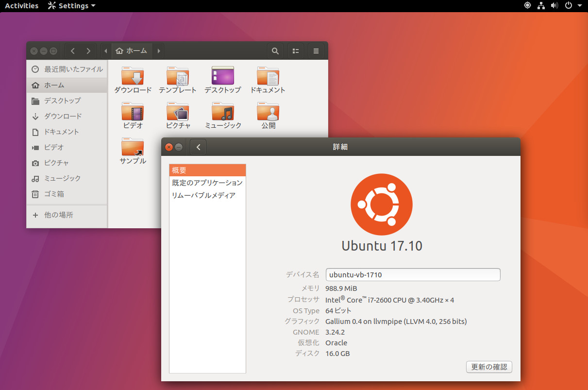Open the Settings menu in the top bar

point(71,5)
